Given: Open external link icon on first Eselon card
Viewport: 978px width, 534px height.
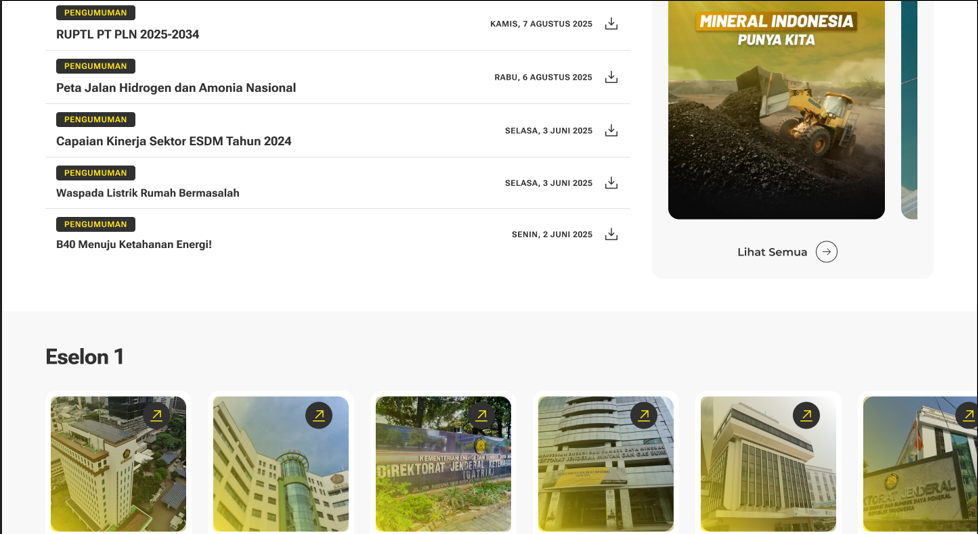Looking at the screenshot, I should [156, 415].
